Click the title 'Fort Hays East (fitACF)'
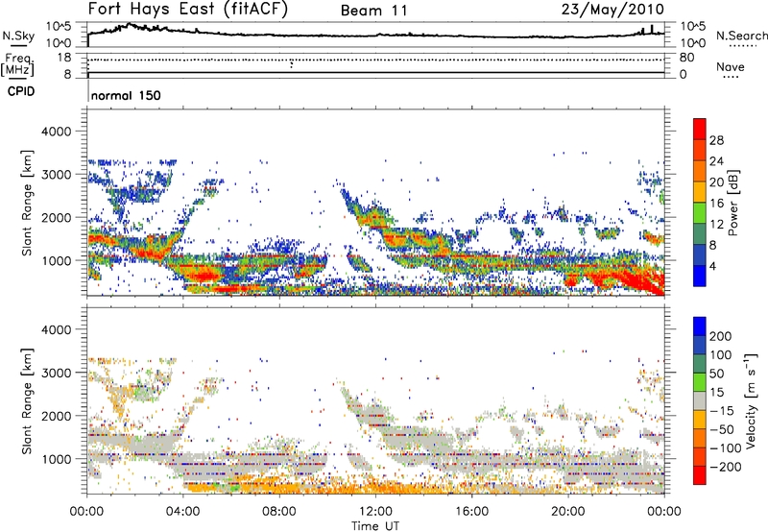Image resolution: width=768 pixels, height=532 pixels. tap(187, 9)
